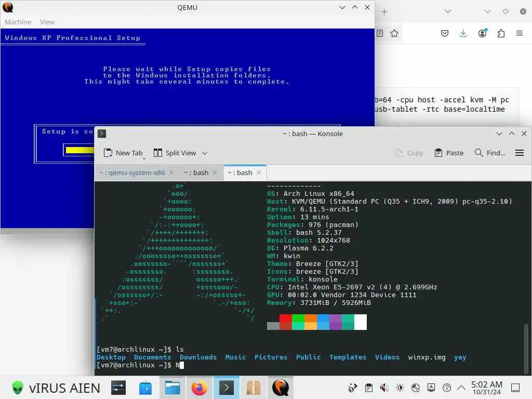532x399 pixels.
Task: Expand hidden system tray icons arrow
Action: coord(461,388)
